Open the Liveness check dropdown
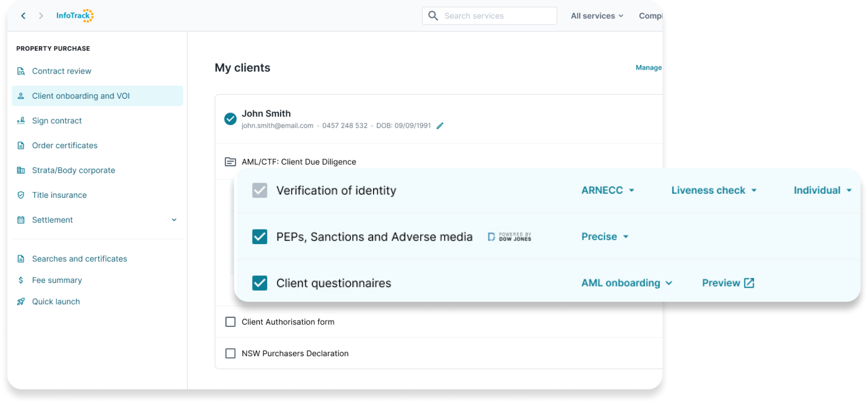 click(x=714, y=190)
